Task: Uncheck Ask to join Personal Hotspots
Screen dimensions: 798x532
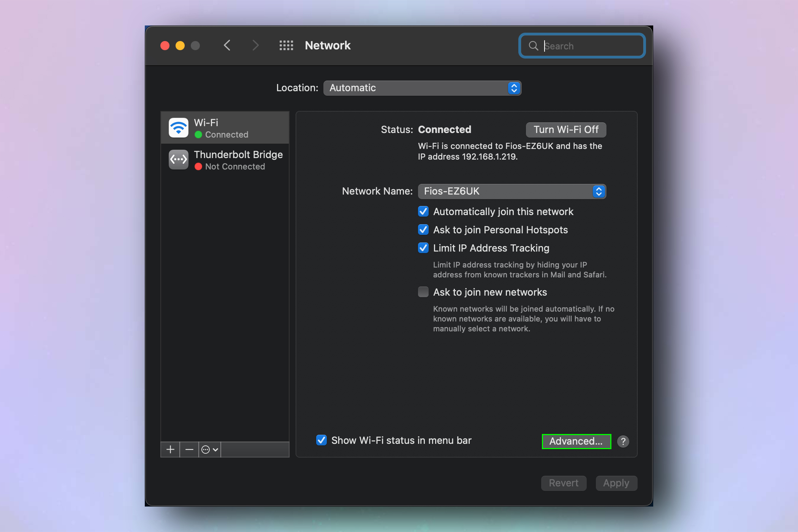Action: click(x=423, y=230)
